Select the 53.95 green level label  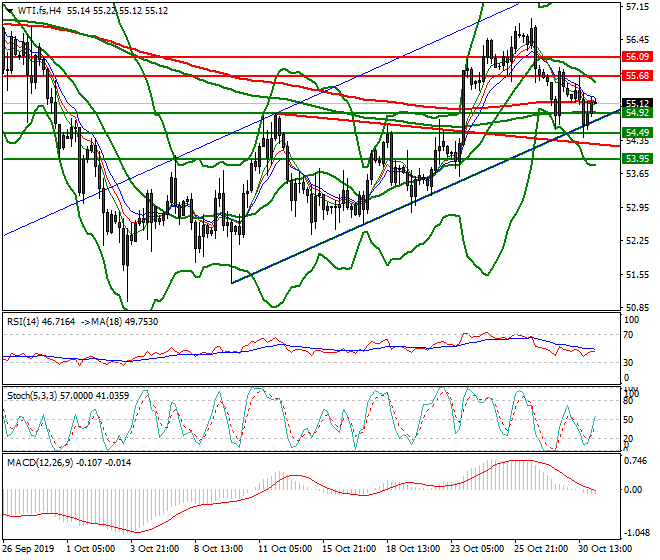[637, 159]
